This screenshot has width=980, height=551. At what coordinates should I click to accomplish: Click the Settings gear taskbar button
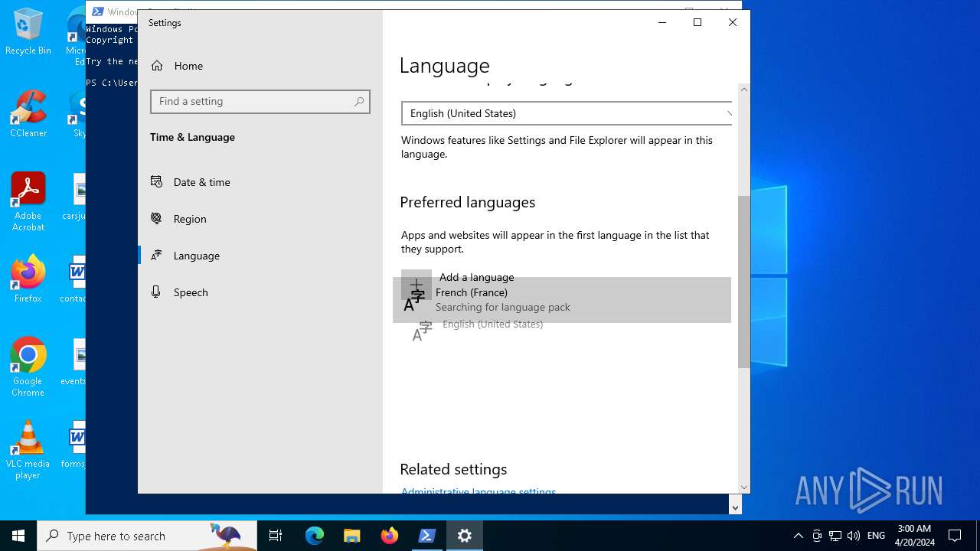[x=465, y=536]
